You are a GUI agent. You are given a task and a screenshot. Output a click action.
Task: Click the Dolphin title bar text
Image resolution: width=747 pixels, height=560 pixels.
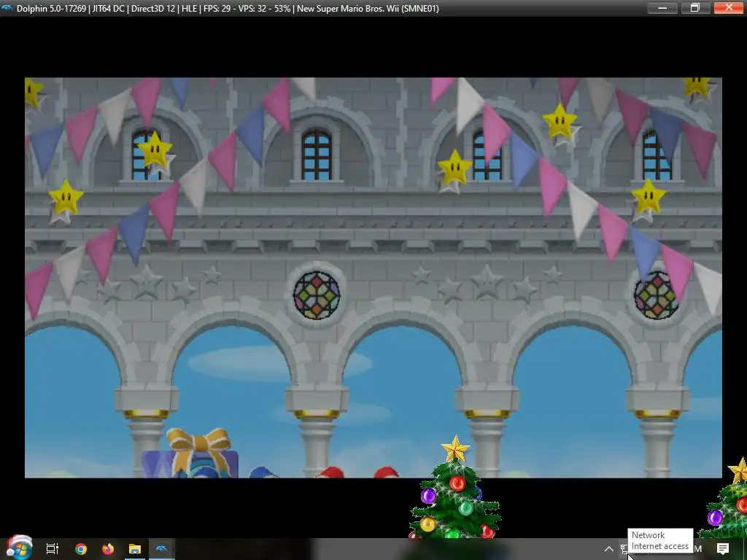(228, 9)
